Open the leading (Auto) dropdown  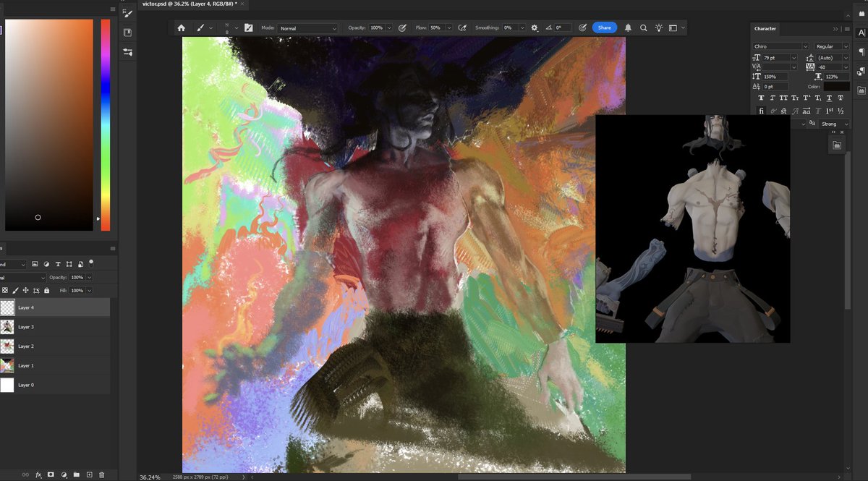(846, 58)
